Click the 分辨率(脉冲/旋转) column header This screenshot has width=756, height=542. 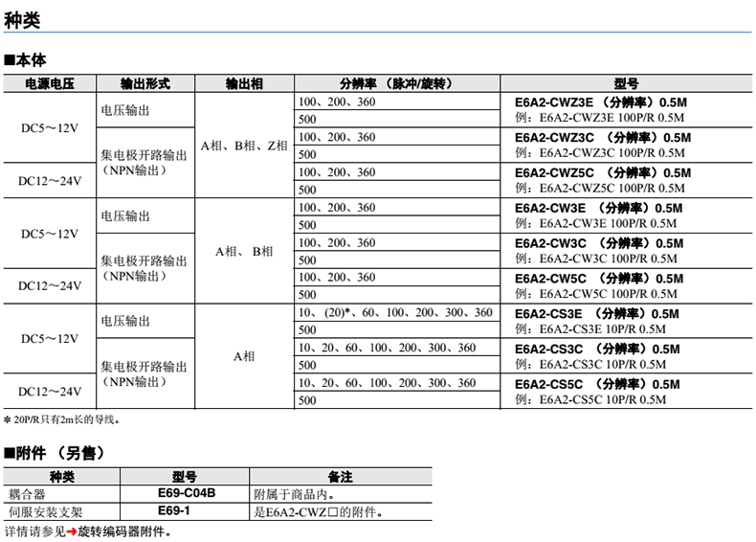(396, 84)
